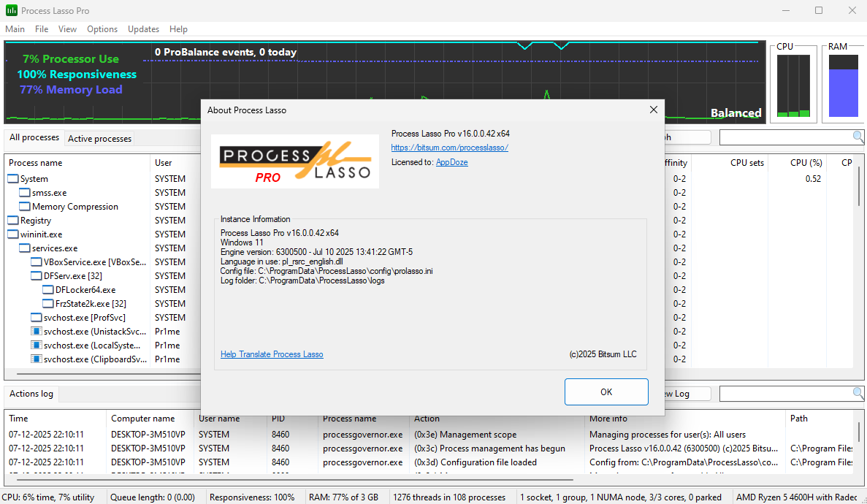The image size is (867, 504).
Task: Click the DFServ.exe [32] process icon
Action: point(36,275)
